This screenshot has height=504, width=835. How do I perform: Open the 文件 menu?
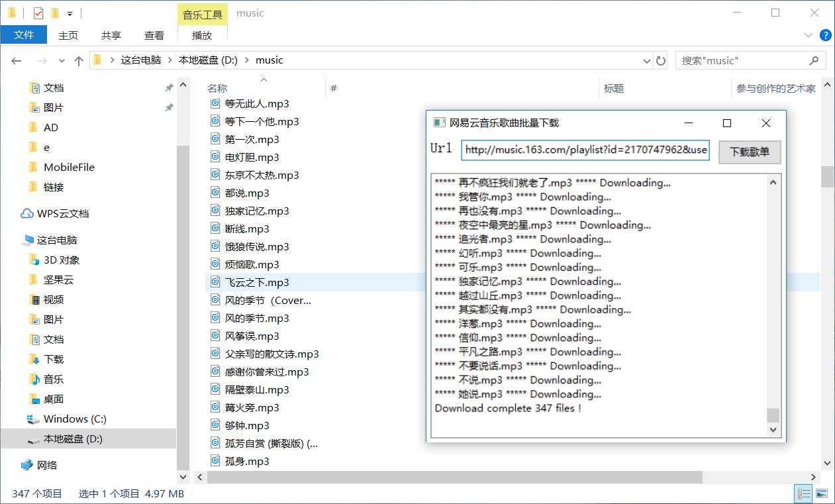pyautogui.click(x=24, y=35)
